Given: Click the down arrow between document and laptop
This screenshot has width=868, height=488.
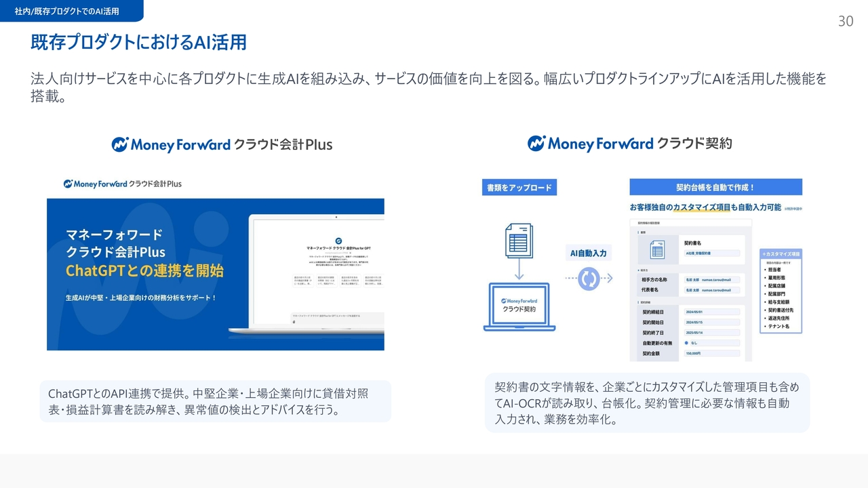Looking at the screenshot, I should point(519,270).
